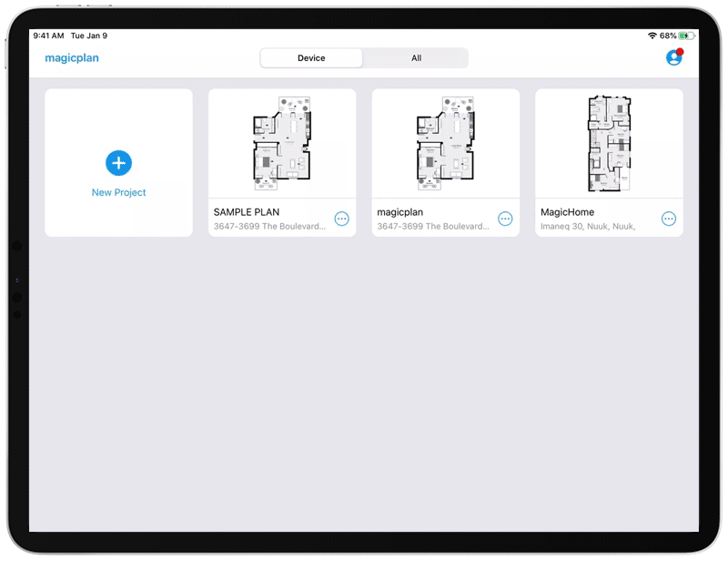This screenshot has height=561, width=728.
Task: Tap the Tue Jan 9 date
Action: pyautogui.click(x=89, y=36)
